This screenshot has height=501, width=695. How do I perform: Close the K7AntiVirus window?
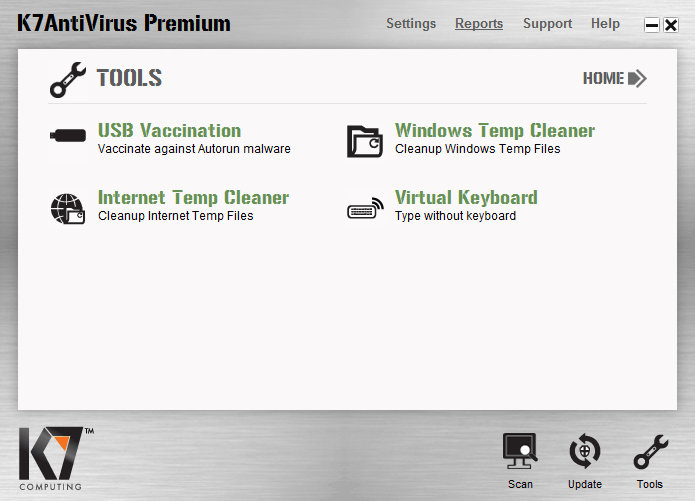coord(671,25)
